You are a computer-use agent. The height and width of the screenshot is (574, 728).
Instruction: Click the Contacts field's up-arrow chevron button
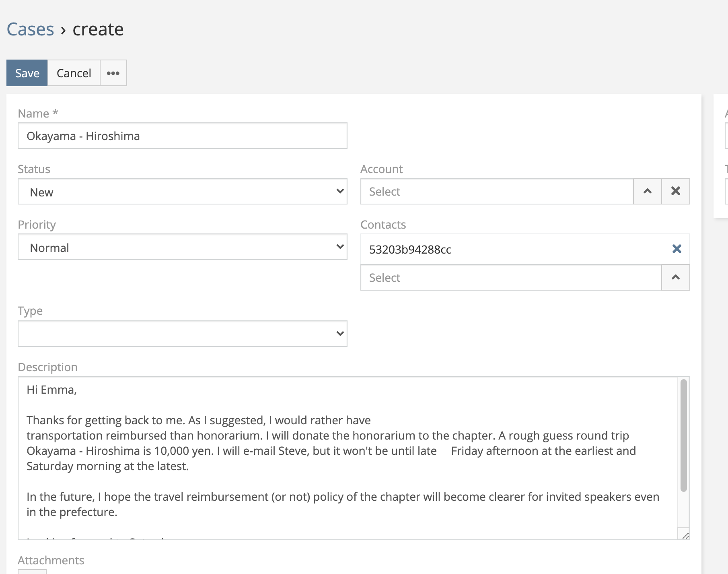675,277
